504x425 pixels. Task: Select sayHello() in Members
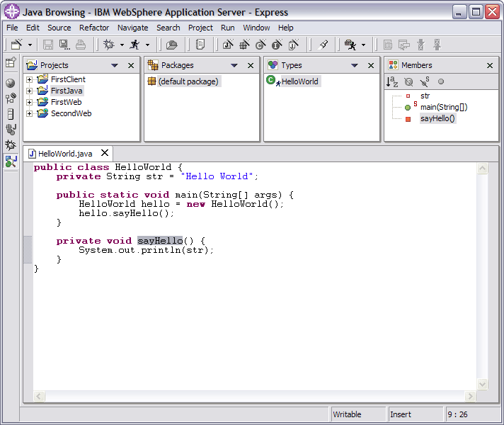tap(437, 119)
